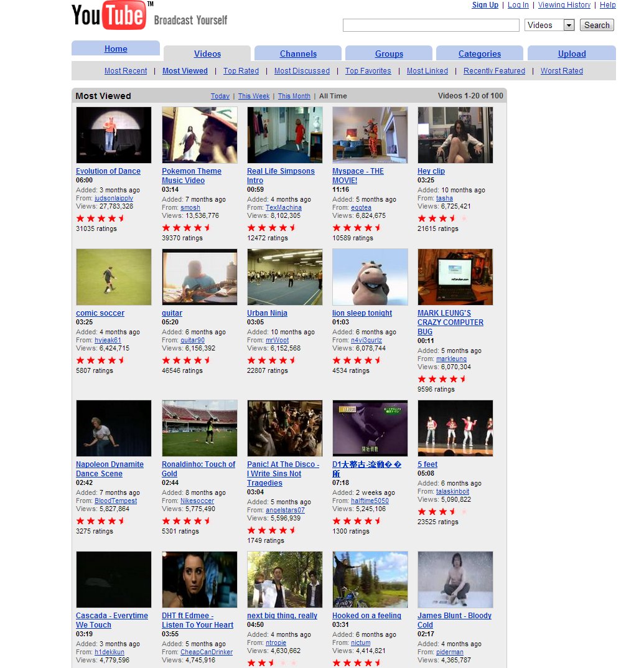Open the comic soccer thumbnail
The image size is (644, 668).
click(x=114, y=277)
